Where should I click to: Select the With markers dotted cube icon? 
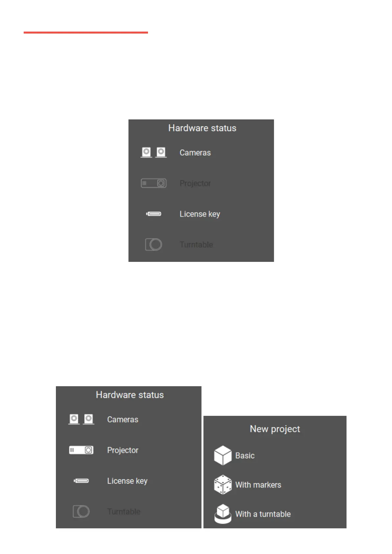coord(223,485)
